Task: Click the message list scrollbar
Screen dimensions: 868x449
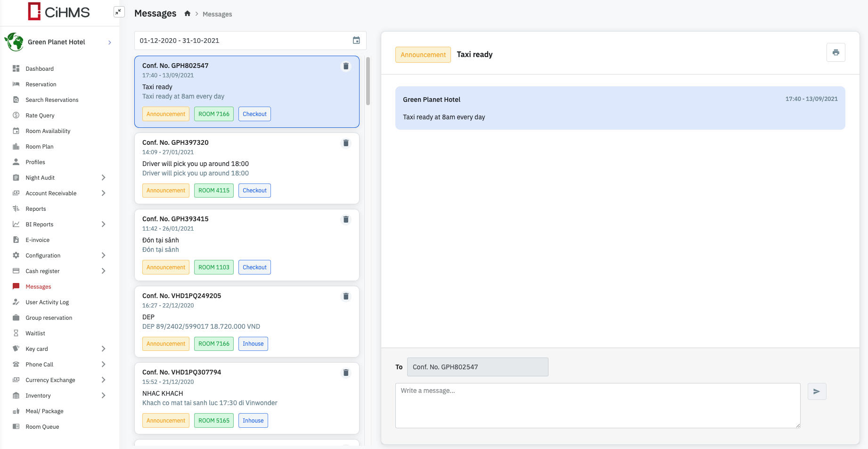Action: [368, 81]
